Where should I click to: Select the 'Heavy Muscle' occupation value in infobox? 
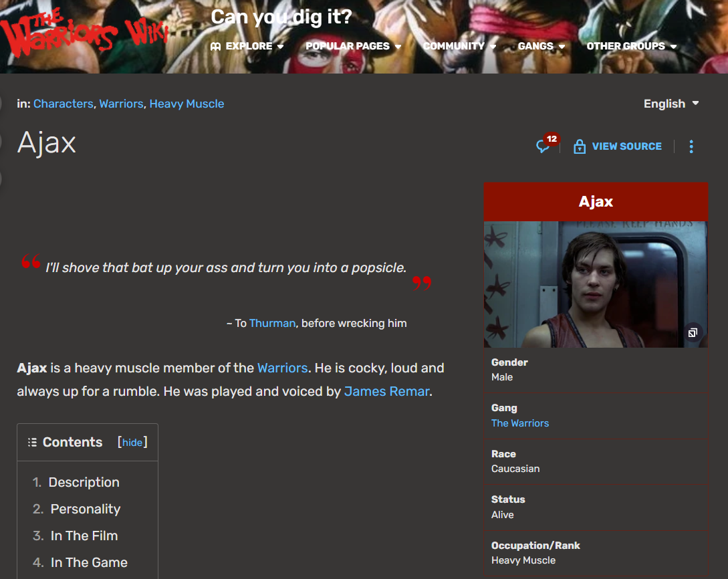tap(523, 560)
